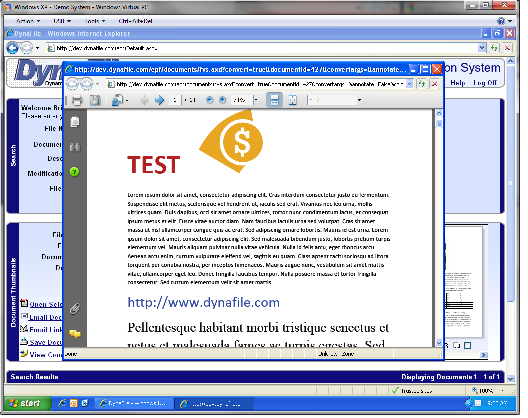Click the zoom in plus button
Image resolution: width=528 pixels, height=418 pixels.
coord(223,100)
